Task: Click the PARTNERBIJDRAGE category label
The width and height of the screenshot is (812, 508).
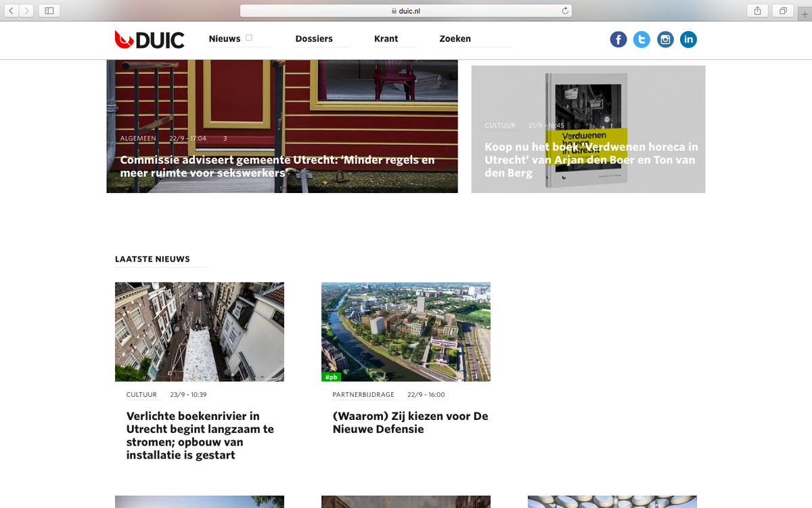Action: 363,395
